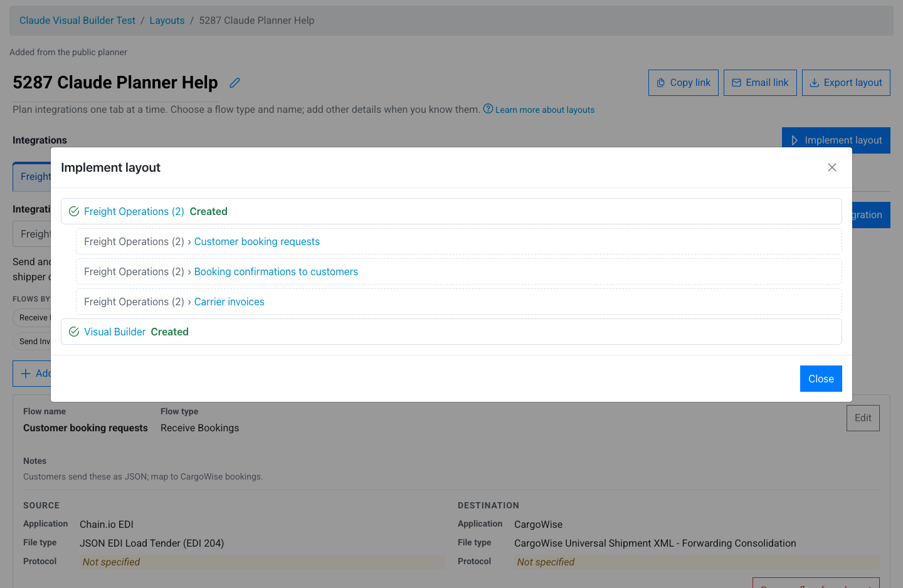Click Implement layout button
The width and height of the screenshot is (903, 588).
[x=836, y=140]
